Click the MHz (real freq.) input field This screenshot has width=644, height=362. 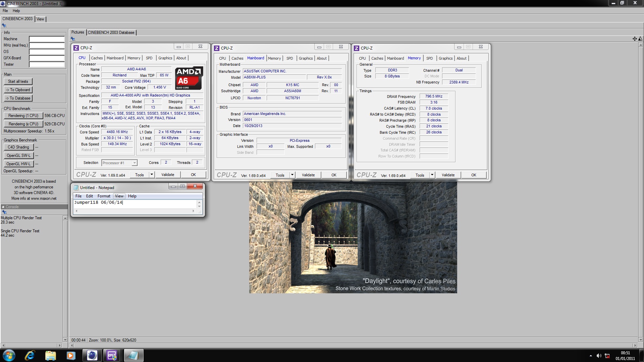47,45
